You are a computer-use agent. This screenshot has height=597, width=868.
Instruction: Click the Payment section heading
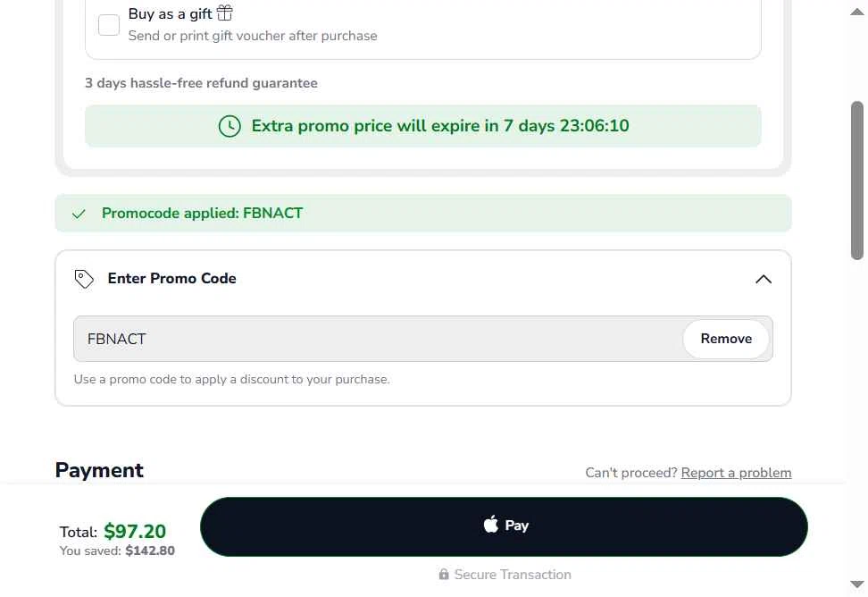[x=99, y=471]
